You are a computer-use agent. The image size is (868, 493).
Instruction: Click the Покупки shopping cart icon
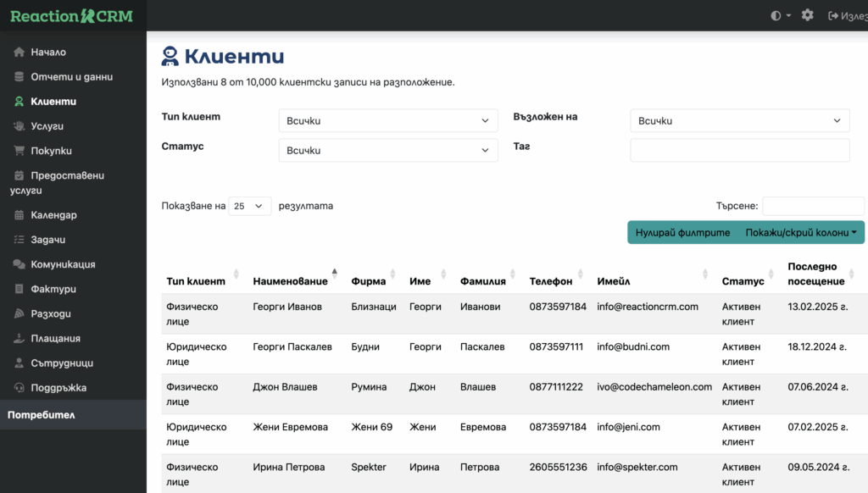(x=19, y=151)
